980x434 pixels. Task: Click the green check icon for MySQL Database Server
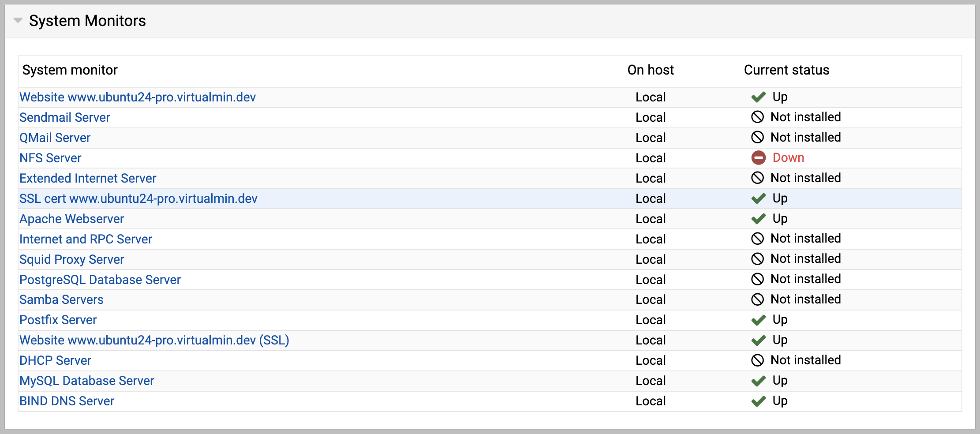759,381
